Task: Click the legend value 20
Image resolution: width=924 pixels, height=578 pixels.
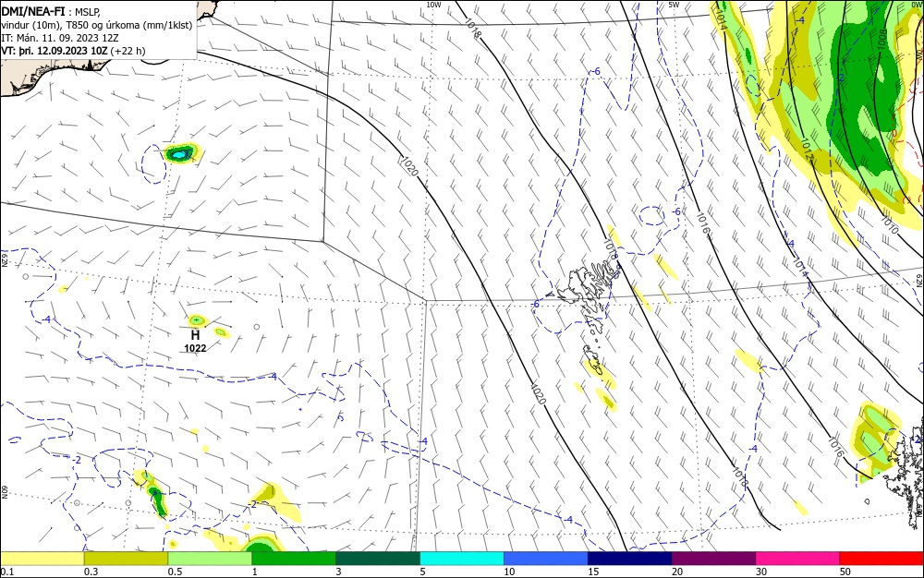Action: click(677, 572)
